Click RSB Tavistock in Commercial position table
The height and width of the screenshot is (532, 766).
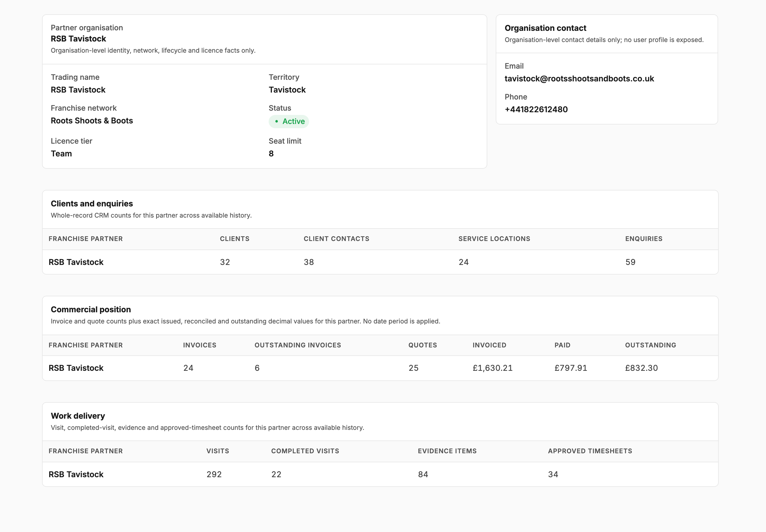(x=76, y=368)
